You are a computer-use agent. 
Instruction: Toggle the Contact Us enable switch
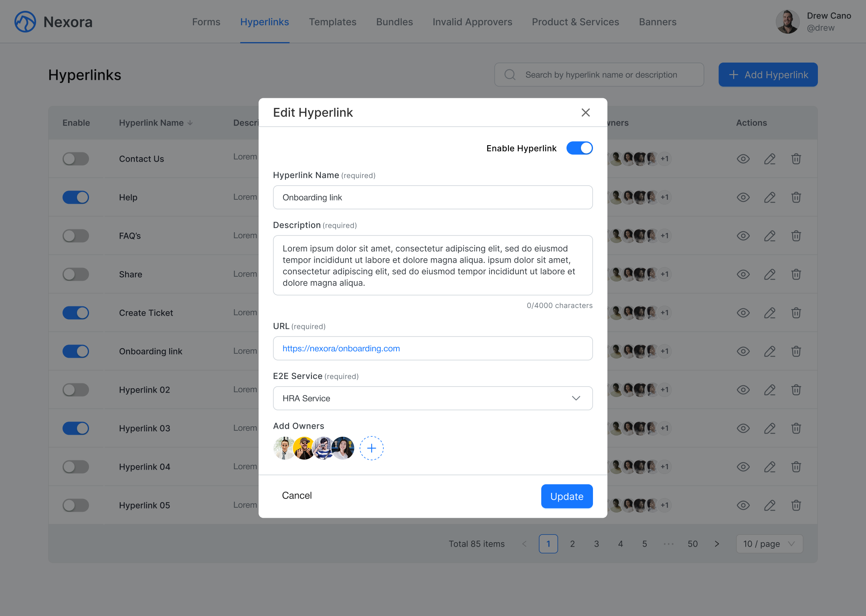pos(75,159)
